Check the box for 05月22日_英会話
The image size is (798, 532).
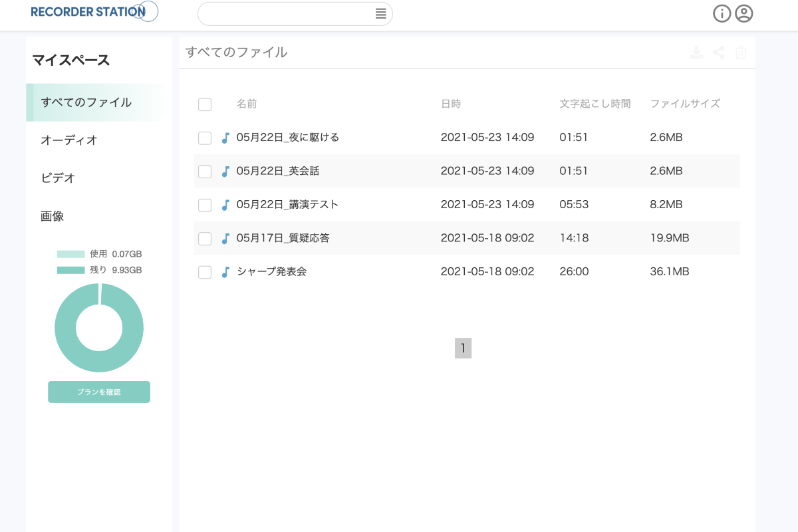click(x=205, y=172)
